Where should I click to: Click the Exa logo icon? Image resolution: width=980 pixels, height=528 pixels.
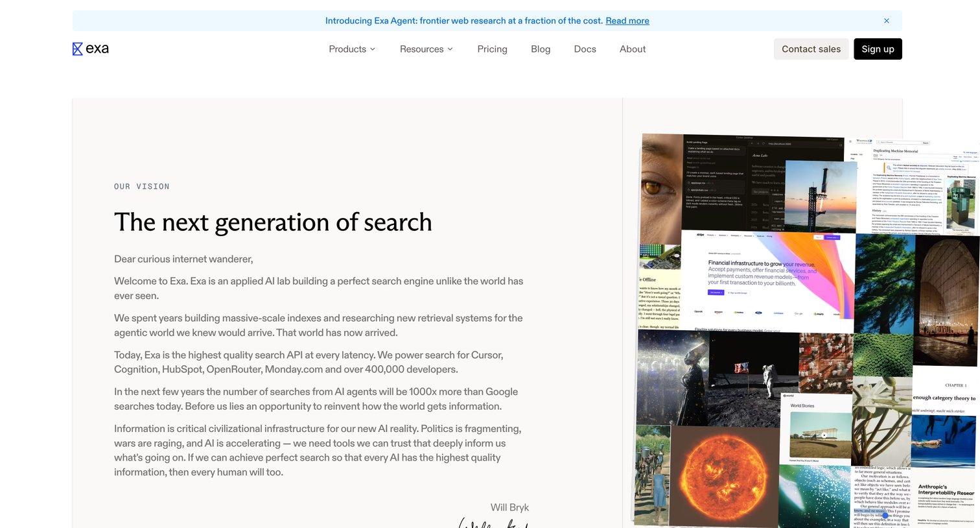[x=78, y=49]
